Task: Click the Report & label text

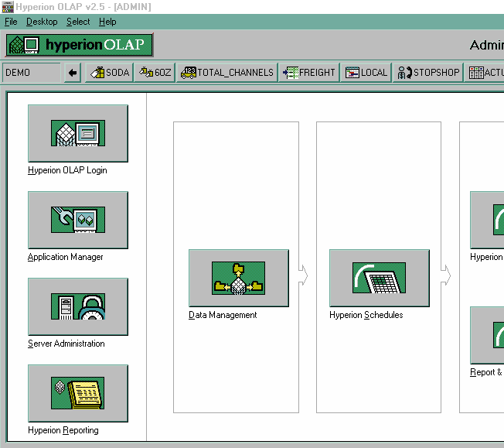Action: 485,372
